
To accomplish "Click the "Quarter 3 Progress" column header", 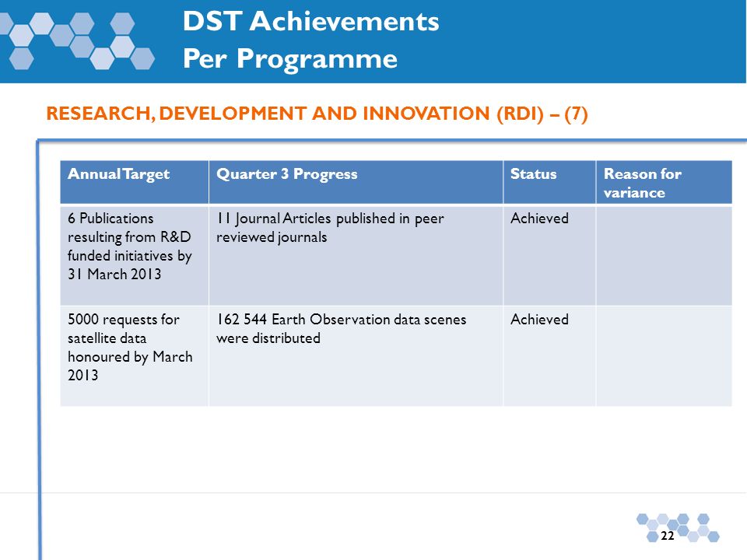I will click(x=356, y=182).
